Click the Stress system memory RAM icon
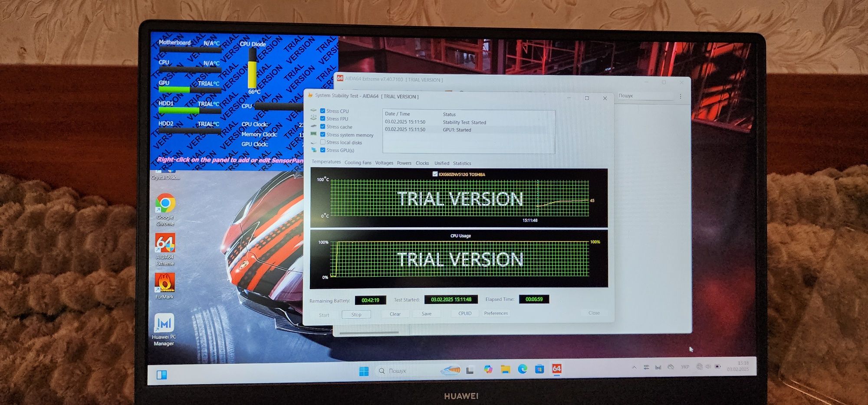 (x=314, y=134)
